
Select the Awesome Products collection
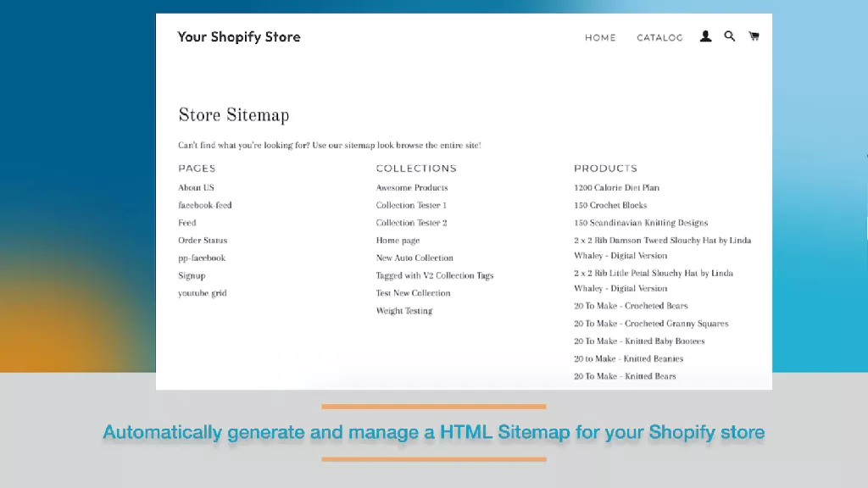click(x=412, y=187)
